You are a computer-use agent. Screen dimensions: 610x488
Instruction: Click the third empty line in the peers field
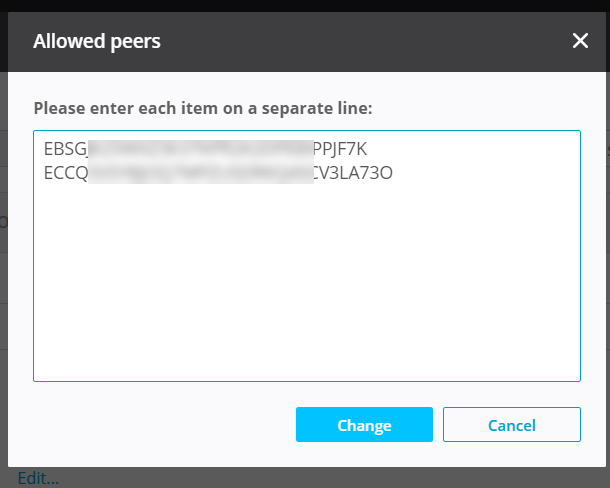[200, 196]
